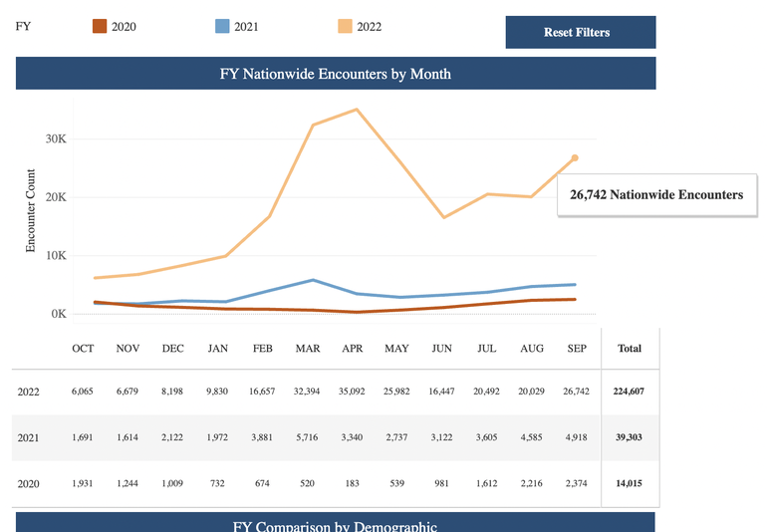
Task: Click the Total column header
Action: pyautogui.click(x=630, y=349)
